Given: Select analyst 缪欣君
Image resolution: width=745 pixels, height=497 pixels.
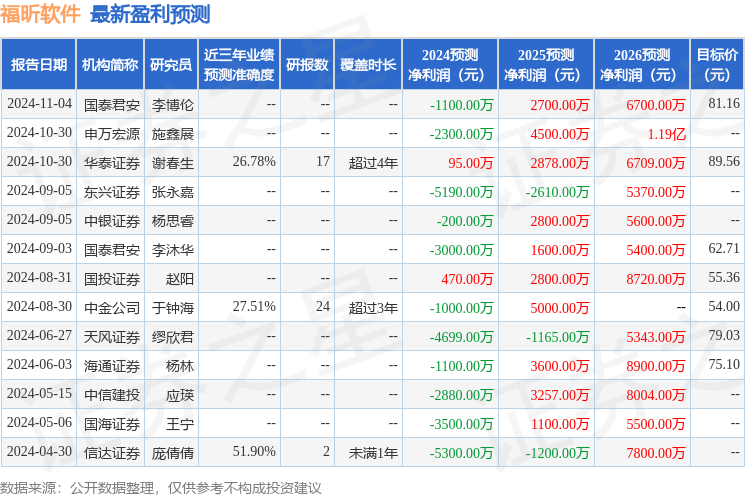Looking at the screenshot, I should pos(172,337).
